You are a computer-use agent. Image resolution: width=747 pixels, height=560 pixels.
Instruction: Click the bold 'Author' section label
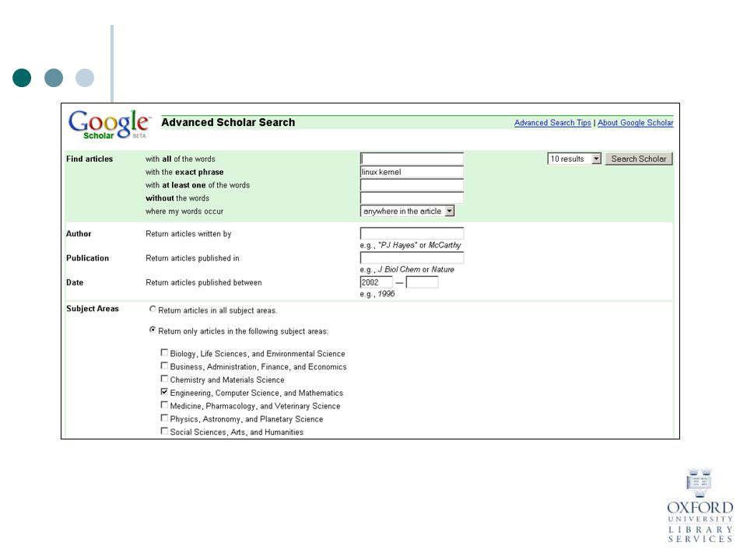79,234
